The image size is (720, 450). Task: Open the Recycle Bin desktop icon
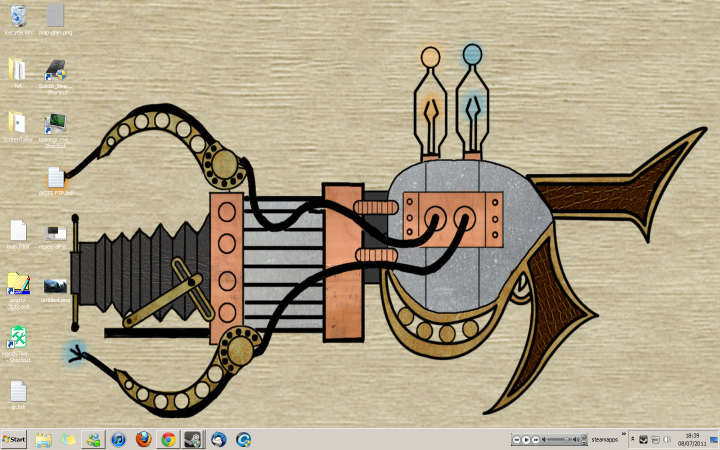point(18,16)
